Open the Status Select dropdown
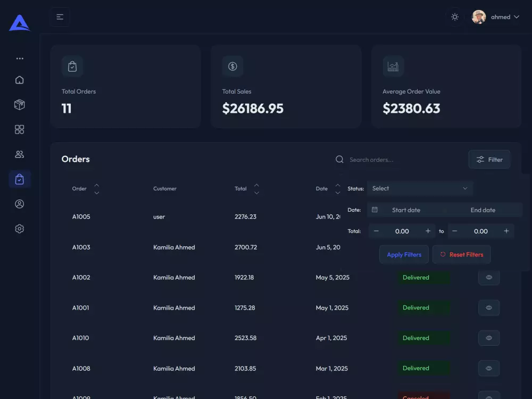This screenshot has height=399, width=532. click(x=420, y=188)
